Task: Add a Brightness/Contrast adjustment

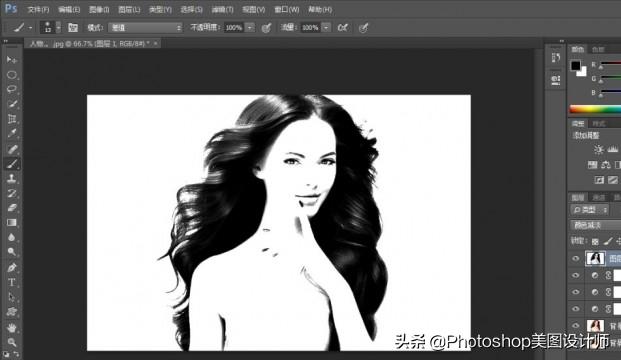Action: 598,149
